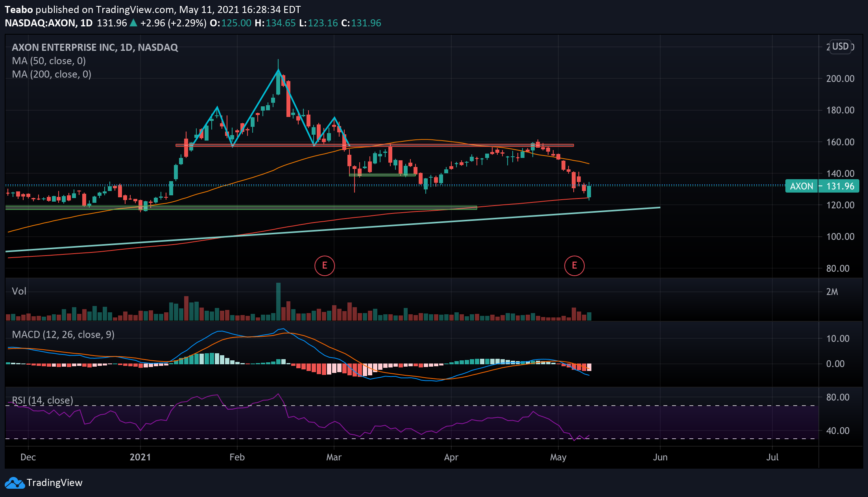
Task: Click the H:134.65 high value
Action: 275,23
